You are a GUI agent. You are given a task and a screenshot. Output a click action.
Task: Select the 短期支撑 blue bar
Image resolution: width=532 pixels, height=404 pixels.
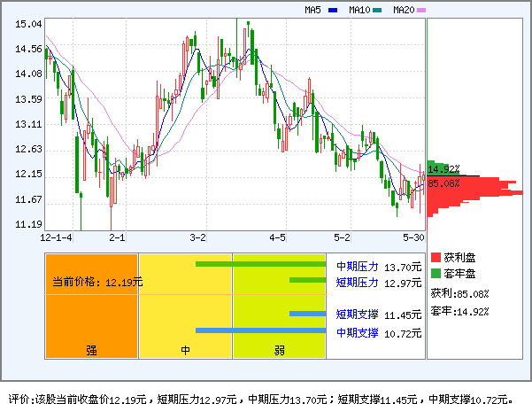pos(307,314)
